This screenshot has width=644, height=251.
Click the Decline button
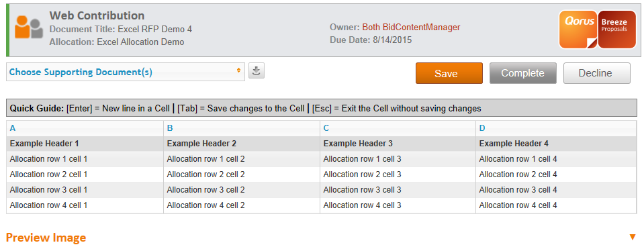pyautogui.click(x=596, y=73)
